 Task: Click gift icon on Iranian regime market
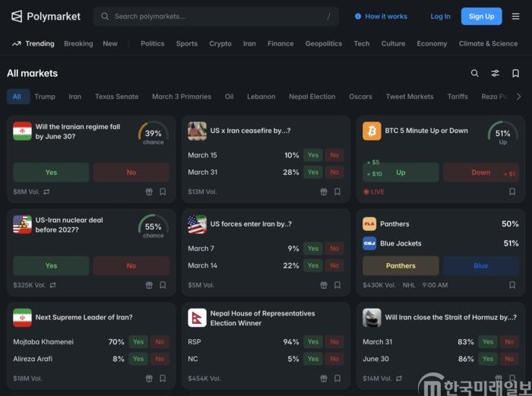coord(149,192)
